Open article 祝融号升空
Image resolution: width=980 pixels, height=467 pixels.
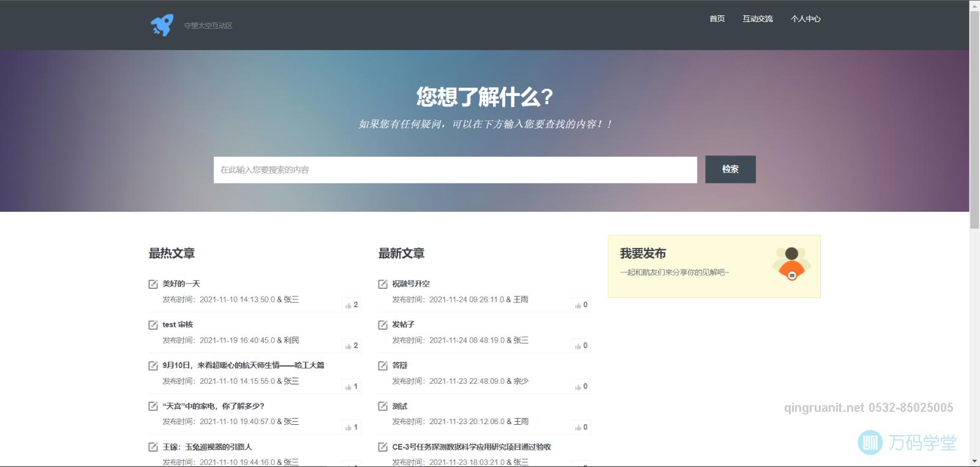(411, 284)
